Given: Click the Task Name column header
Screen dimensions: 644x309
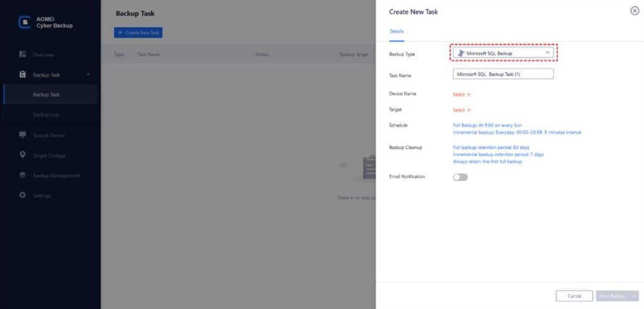Looking at the screenshot, I should pyautogui.click(x=148, y=54).
